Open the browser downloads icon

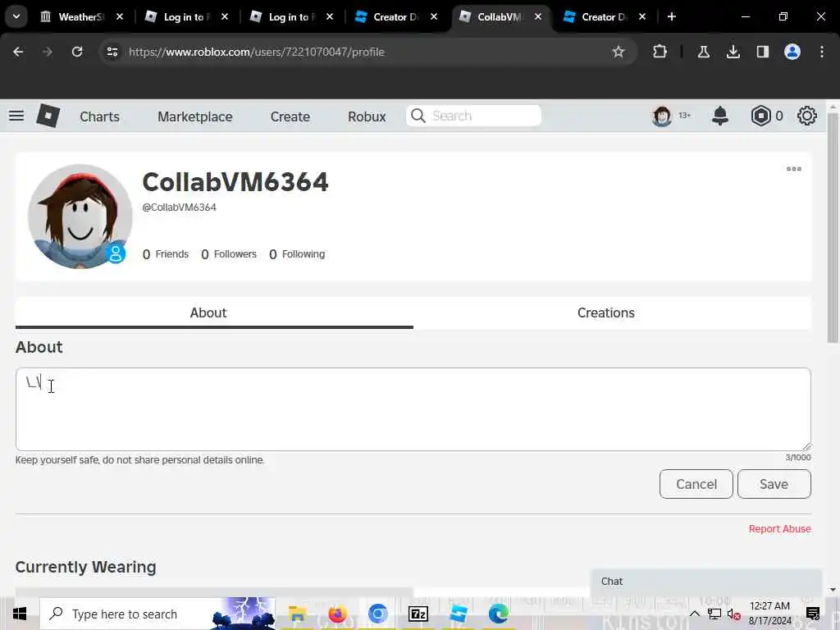[733, 52]
